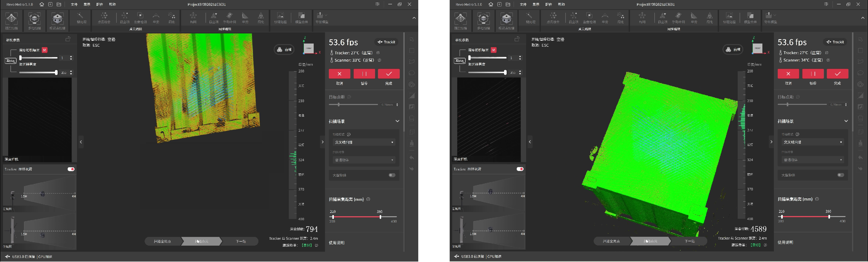Screen dimensions: 868x262
Task: Click 扫描全局点 step in right window bottom bar
Action: pos(611,241)
